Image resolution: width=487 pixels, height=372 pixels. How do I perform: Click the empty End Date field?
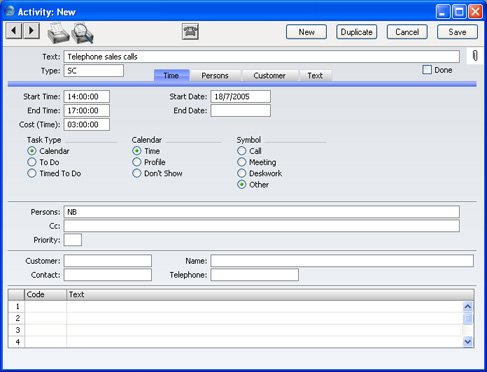pos(241,111)
